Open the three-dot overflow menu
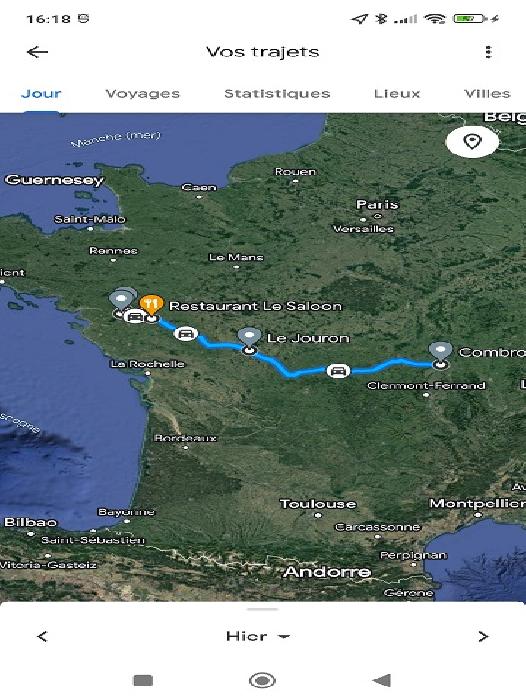The height and width of the screenshot is (700, 526). coord(488,52)
